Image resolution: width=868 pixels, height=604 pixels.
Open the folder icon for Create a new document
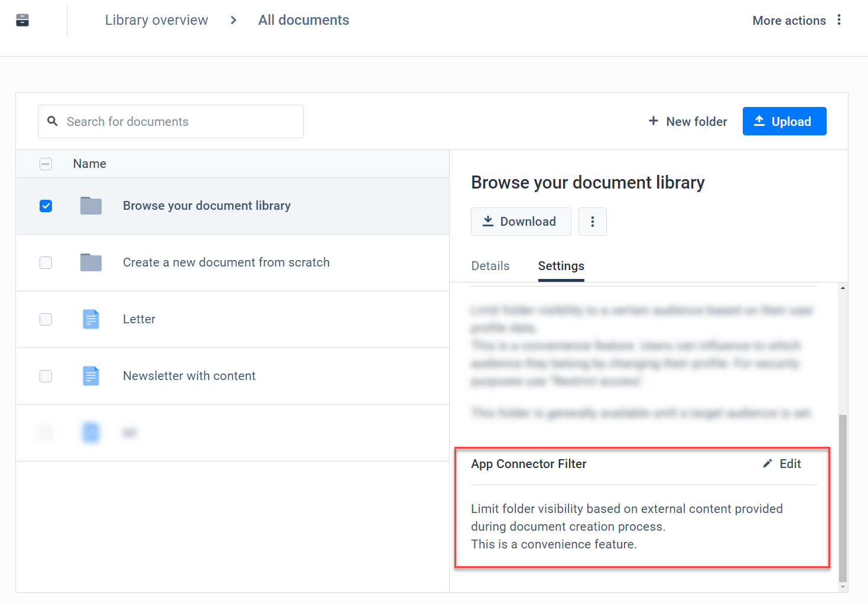90,262
